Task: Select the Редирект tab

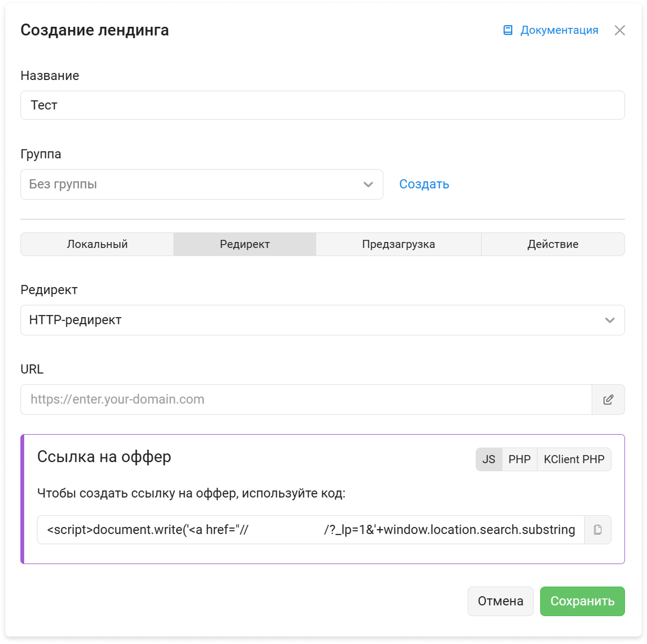Action: click(245, 244)
